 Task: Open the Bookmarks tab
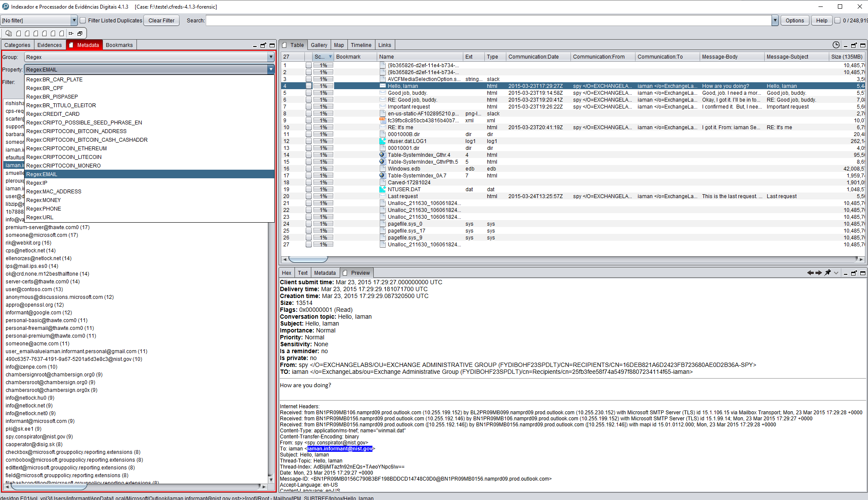(x=119, y=45)
